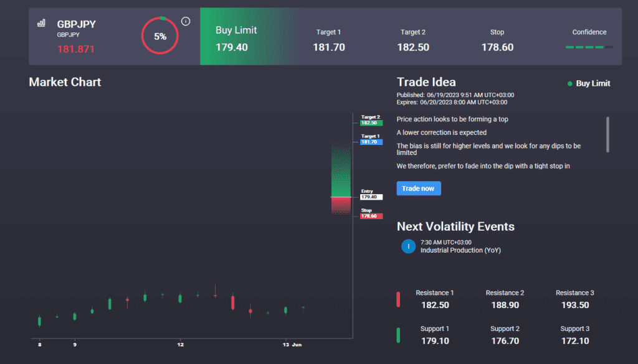Click the Support 3 value 172.10
The height and width of the screenshot is (364, 638).
[x=574, y=341]
